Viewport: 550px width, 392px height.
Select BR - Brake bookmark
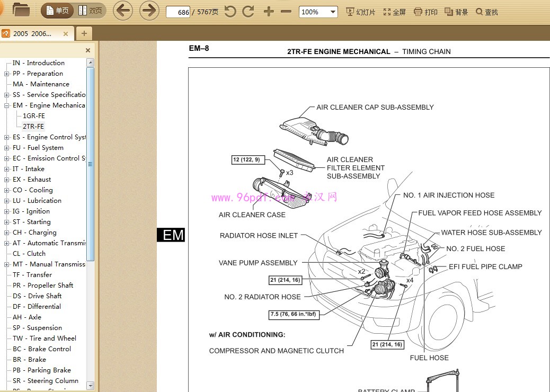tap(29, 359)
